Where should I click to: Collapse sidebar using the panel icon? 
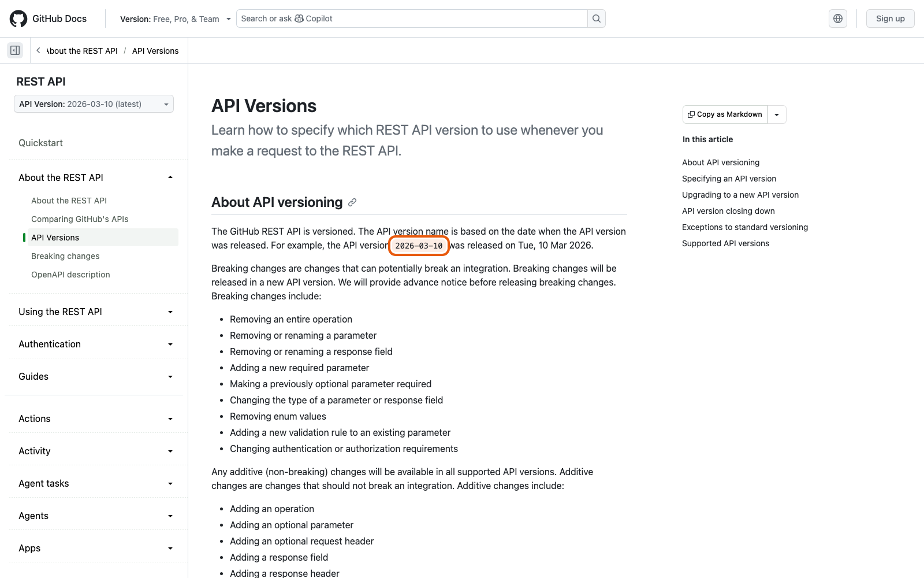[15, 50]
